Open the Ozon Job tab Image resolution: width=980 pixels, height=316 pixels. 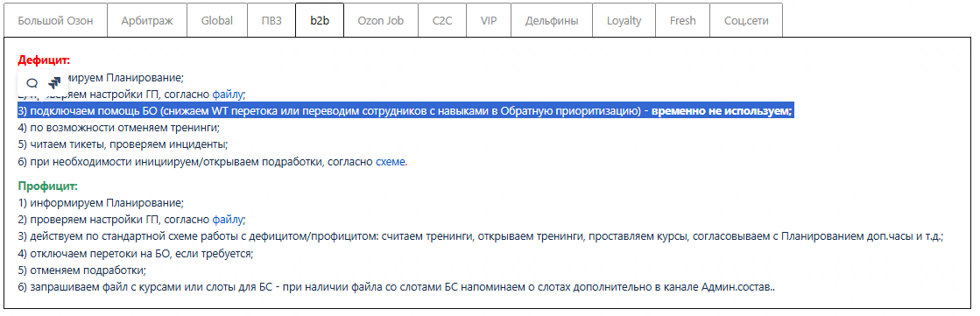coord(381,21)
